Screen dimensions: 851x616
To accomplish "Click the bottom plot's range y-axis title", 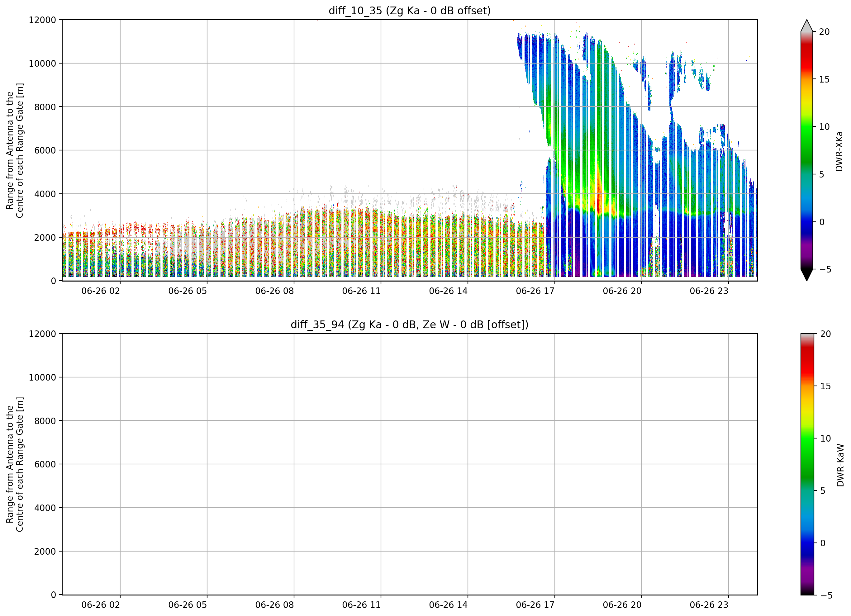I will pyautogui.click(x=15, y=464).
